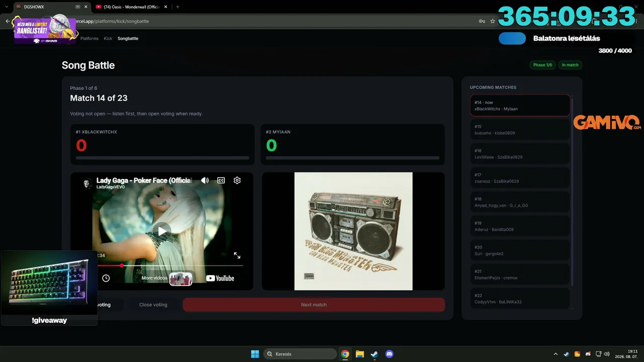Click the #2 MYIAAN score card

point(353,144)
